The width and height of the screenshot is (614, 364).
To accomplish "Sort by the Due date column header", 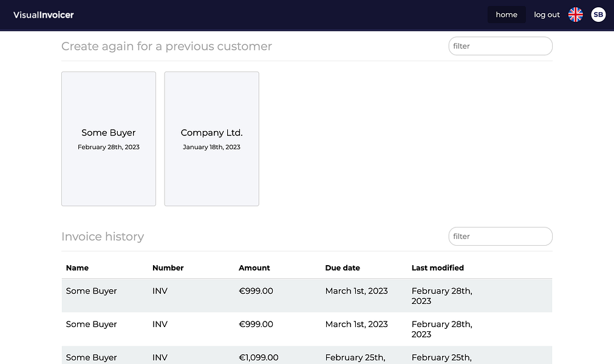I will point(343,268).
